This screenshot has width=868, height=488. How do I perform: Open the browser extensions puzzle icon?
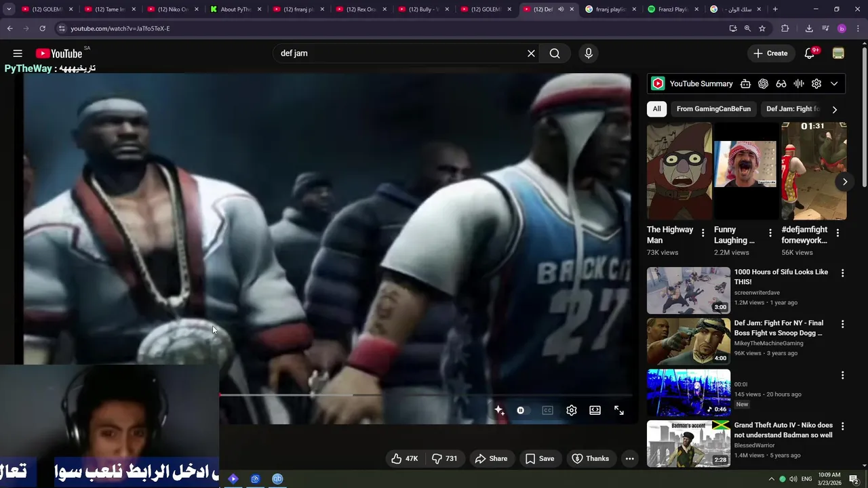point(785,28)
